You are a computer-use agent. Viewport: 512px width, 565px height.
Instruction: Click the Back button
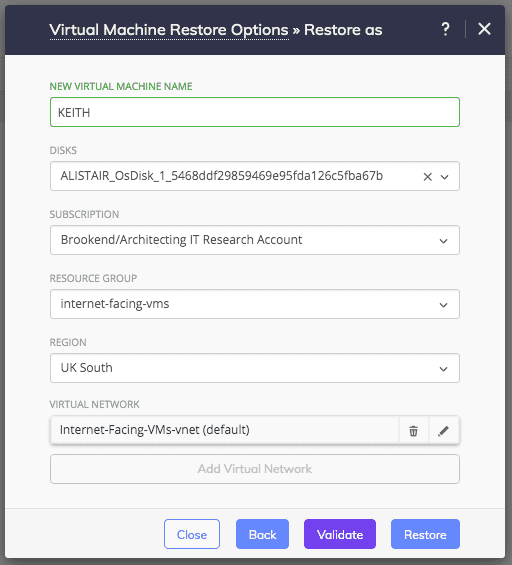click(262, 534)
